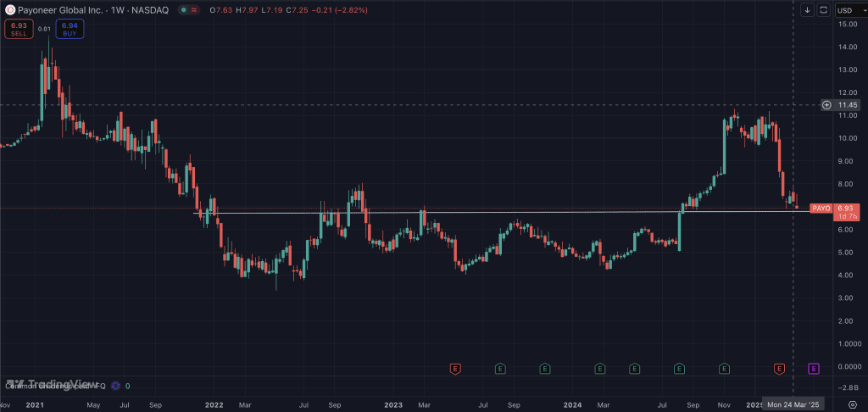Click the blue BUY 6.94 button

point(70,29)
